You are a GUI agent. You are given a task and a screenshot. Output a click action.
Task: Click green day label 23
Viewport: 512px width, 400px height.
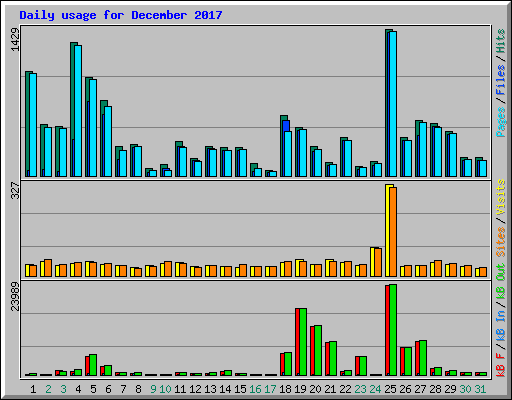(x=360, y=389)
